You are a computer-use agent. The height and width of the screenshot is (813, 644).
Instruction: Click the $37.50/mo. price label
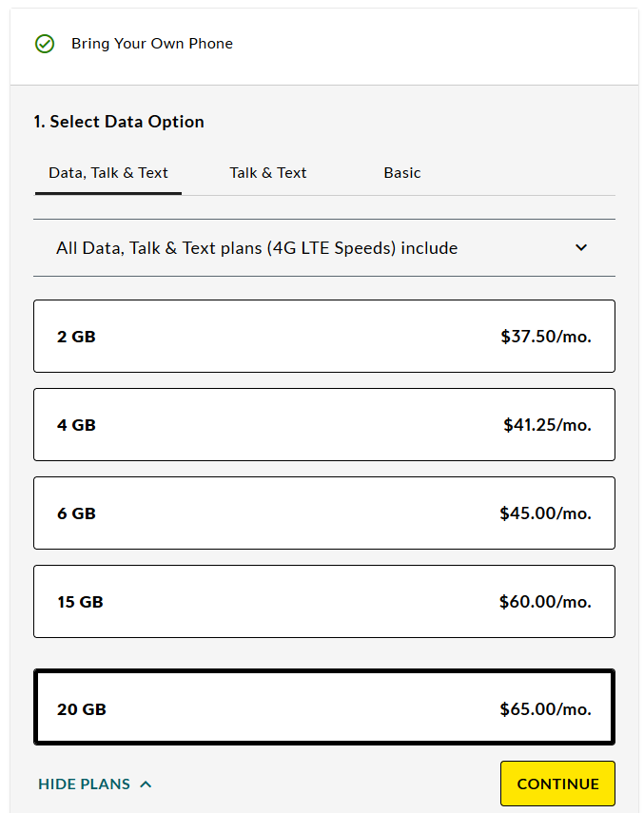(546, 337)
